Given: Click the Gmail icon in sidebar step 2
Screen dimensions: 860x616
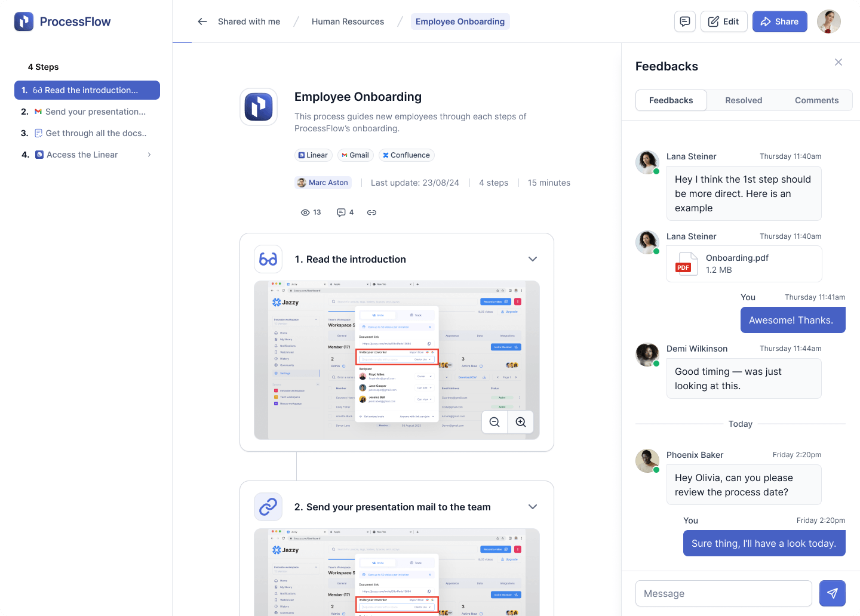Looking at the screenshot, I should click(38, 112).
